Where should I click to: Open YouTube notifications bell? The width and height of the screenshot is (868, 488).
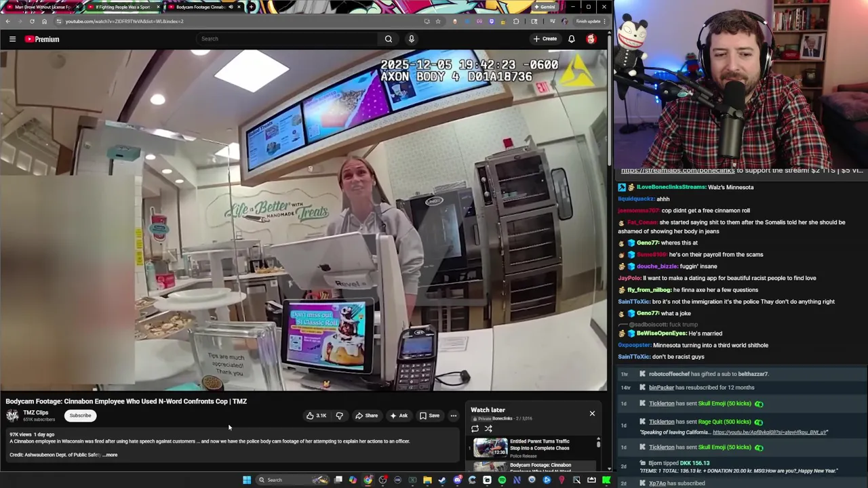572,39
